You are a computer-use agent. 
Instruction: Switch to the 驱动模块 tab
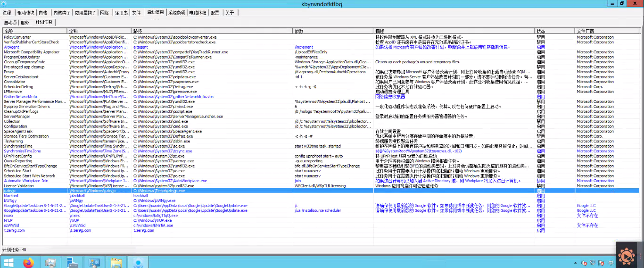pos(26,13)
